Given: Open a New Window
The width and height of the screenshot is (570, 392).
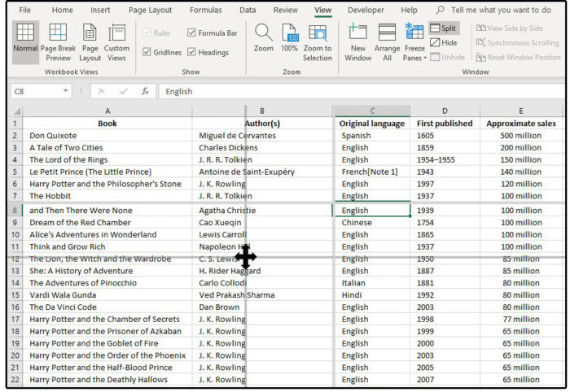Looking at the screenshot, I should point(358,42).
